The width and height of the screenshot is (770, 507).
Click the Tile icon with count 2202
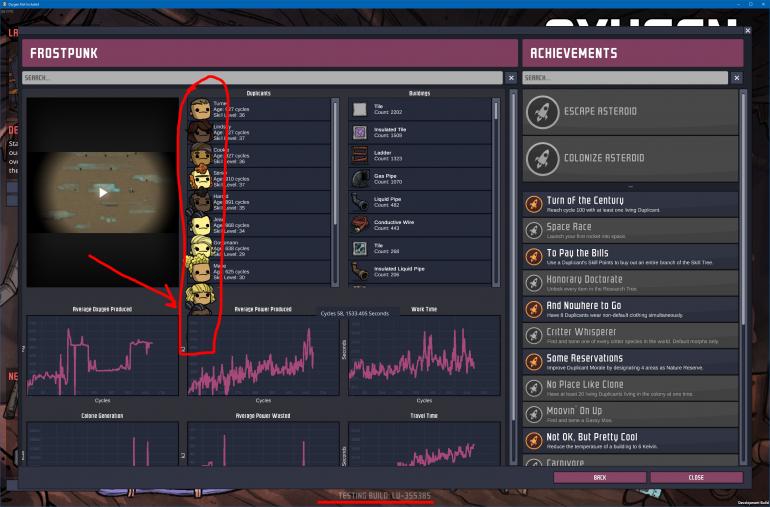coord(360,109)
